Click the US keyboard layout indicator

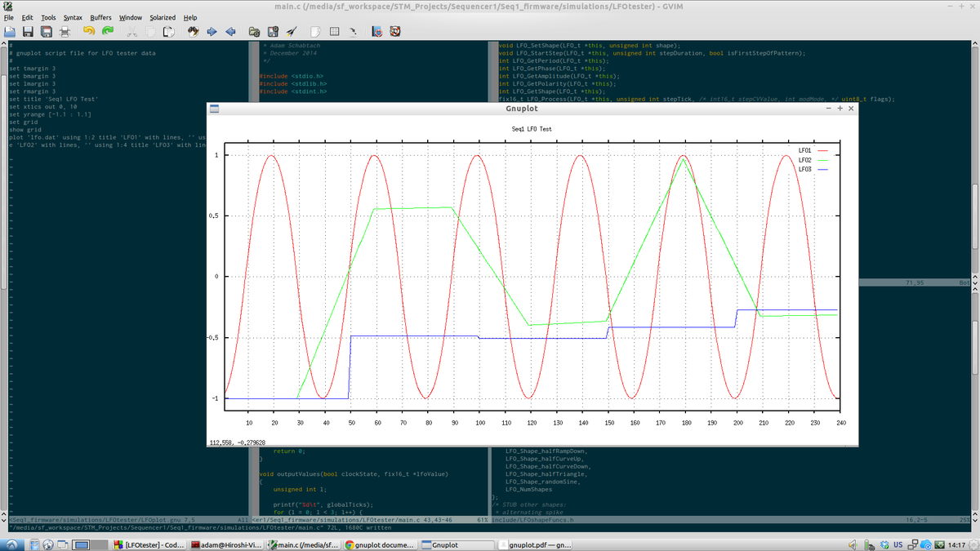click(898, 544)
